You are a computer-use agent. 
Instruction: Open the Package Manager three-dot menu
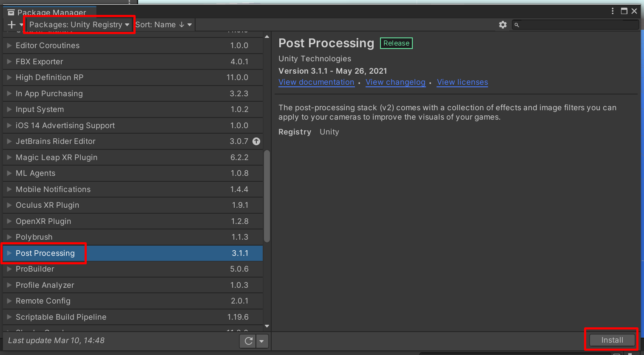(x=613, y=11)
